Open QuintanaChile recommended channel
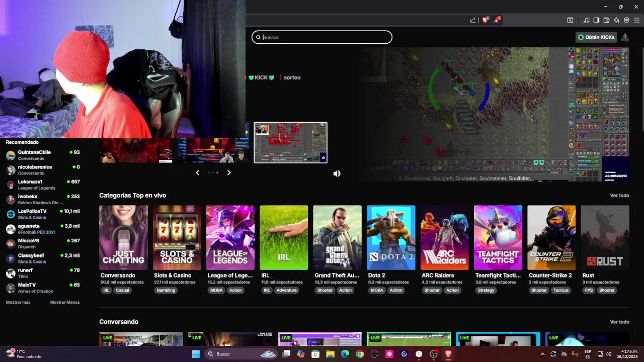Image resolution: width=644 pixels, height=362 pixels. coord(43,155)
